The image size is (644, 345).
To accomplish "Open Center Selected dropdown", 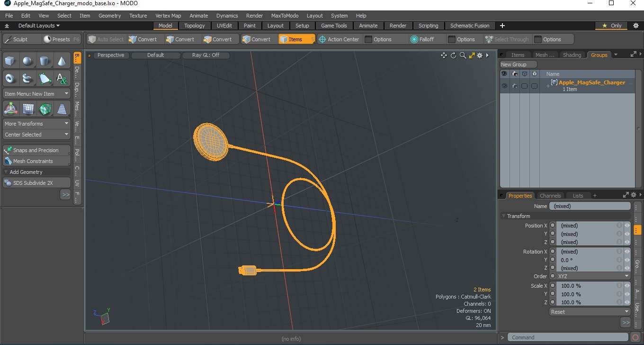I will point(36,135).
